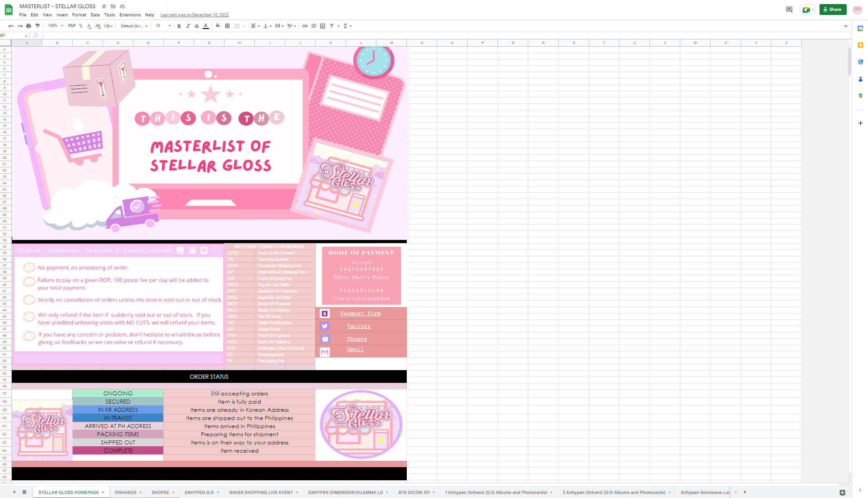Open the text color picker
Screen dimensions: 868x498
[x=206, y=26]
